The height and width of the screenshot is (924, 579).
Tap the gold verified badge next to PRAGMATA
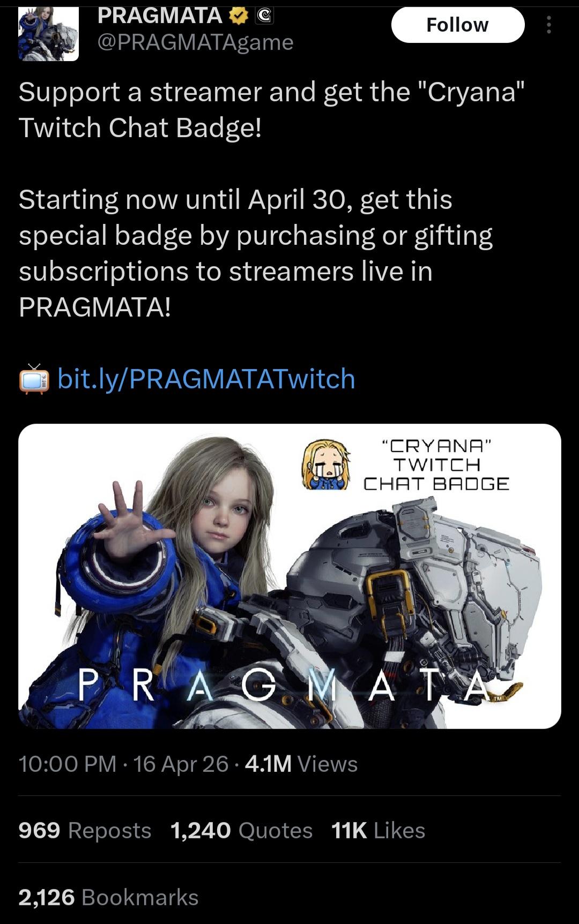(239, 17)
